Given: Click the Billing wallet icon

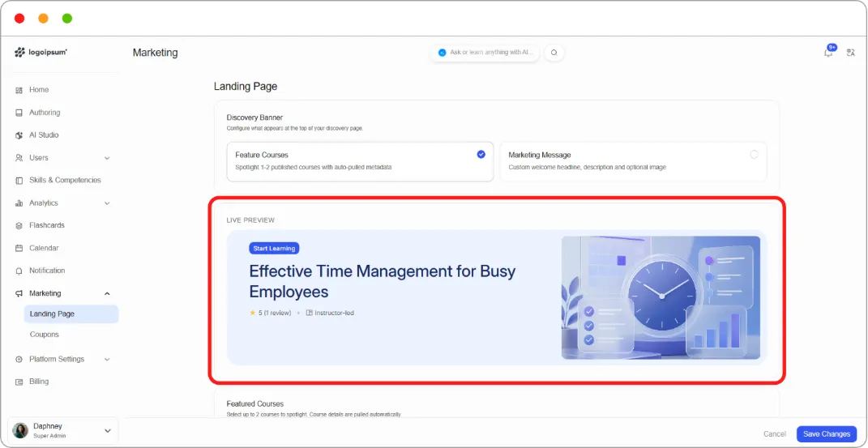Looking at the screenshot, I should pyautogui.click(x=19, y=382).
